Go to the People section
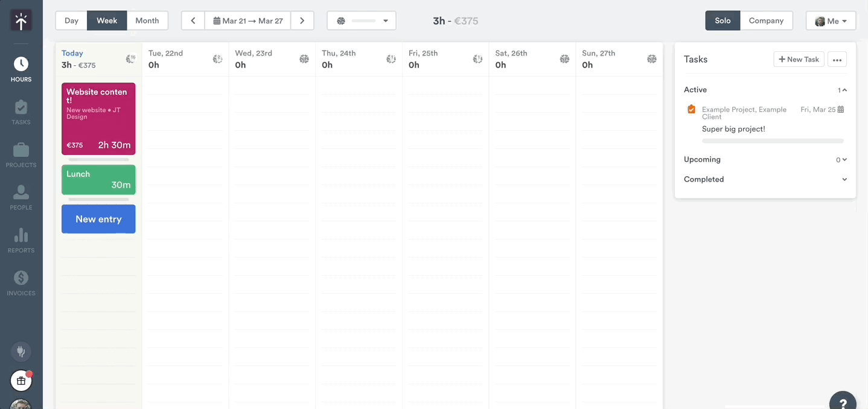 pos(21,196)
